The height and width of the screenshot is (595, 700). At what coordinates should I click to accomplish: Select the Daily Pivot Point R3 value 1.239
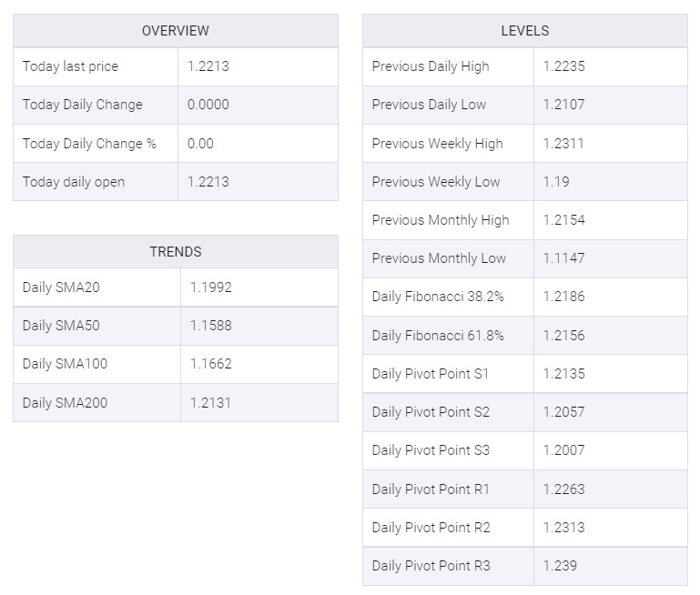(x=560, y=566)
